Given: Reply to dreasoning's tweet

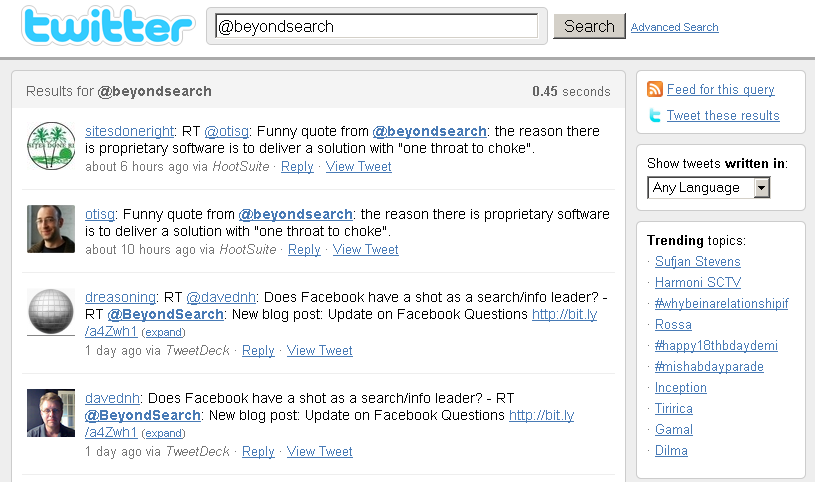Looking at the screenshot, I should [x=258, y=350].
